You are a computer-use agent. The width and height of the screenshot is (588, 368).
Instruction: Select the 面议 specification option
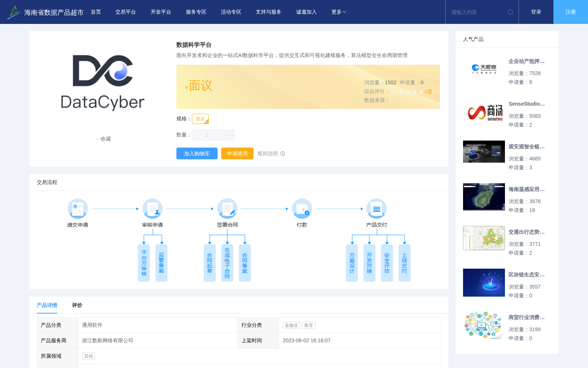tap(200, 119)
